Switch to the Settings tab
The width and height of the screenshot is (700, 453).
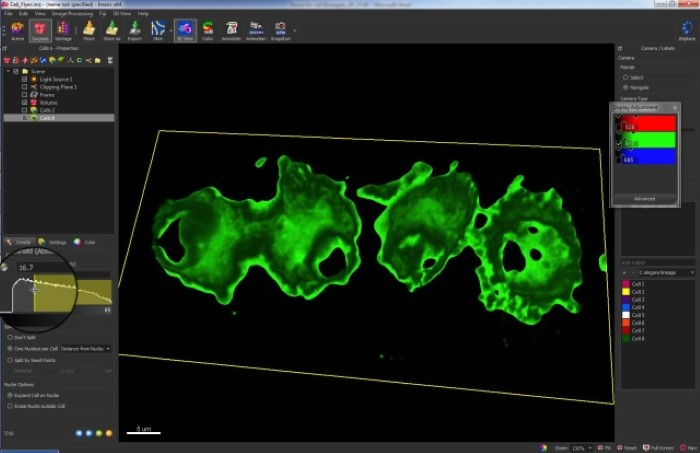click(53, 242)
